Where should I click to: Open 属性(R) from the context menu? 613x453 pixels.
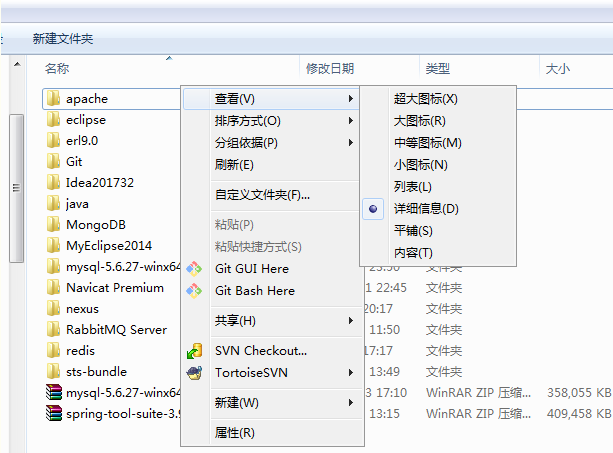coord(234,433)
